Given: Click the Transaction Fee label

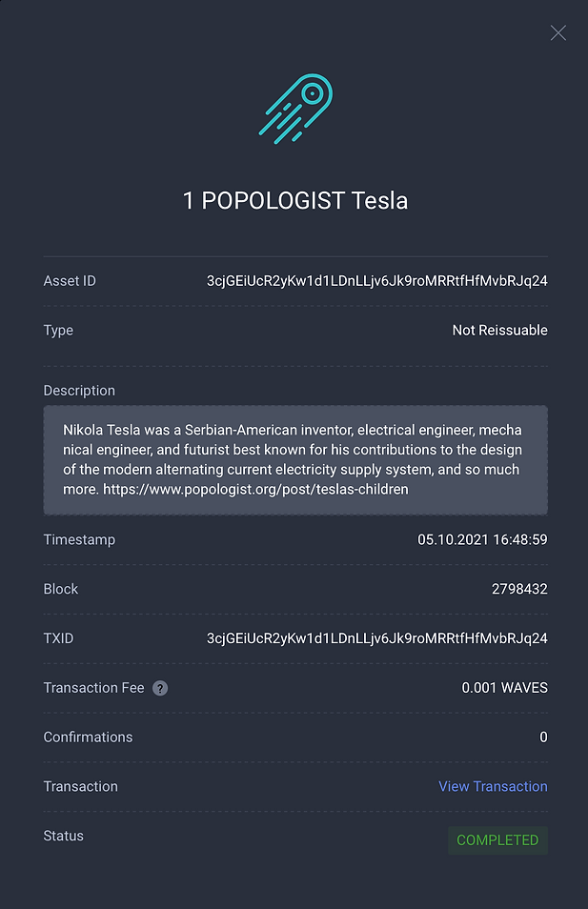Looking at the screenshot, I should 93,688.
